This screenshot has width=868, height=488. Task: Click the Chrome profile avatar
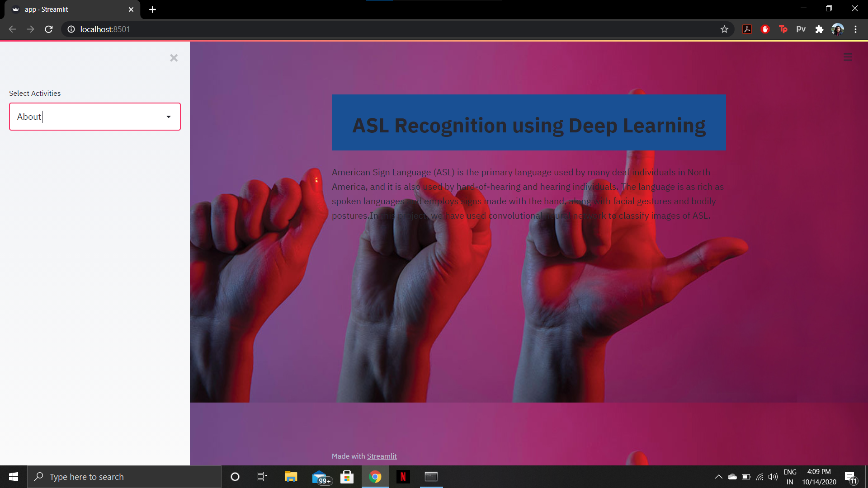point(837,29)
